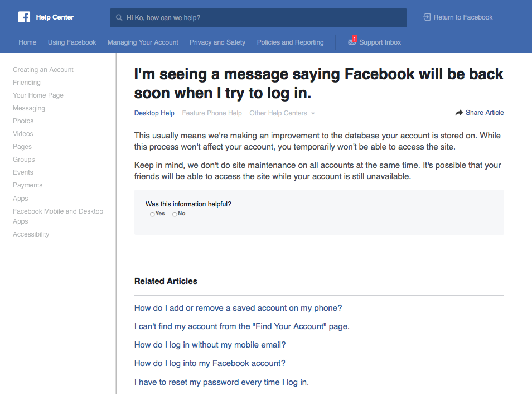Open the "Find Your Account" page article
Viewport: 532px width, 400px height.
pos(241,326)
